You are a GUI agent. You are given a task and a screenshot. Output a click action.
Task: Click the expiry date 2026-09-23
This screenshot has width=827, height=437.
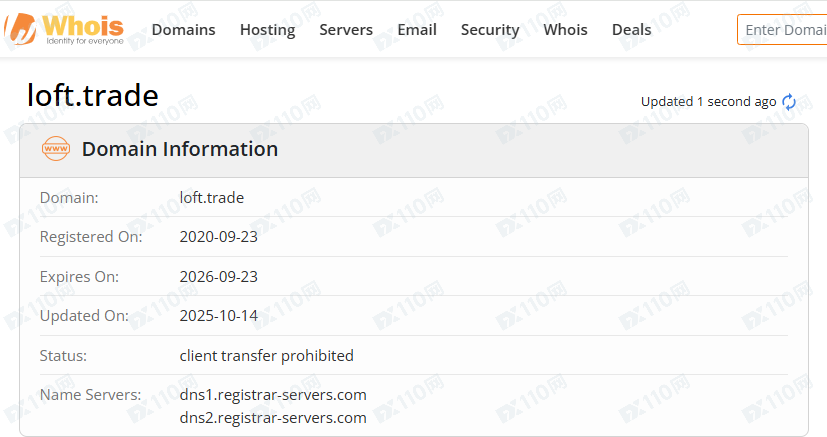click(x=219, y=276)
